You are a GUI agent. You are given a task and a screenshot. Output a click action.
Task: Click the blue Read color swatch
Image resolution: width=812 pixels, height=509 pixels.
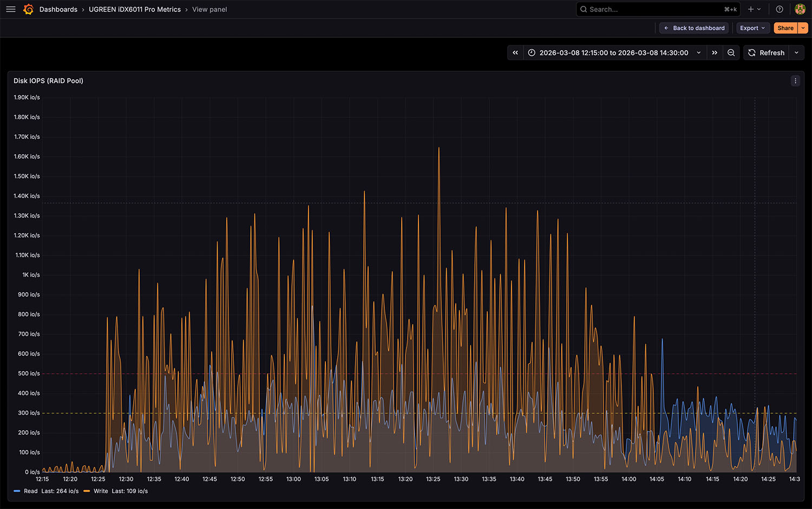[x=17, y=491]
